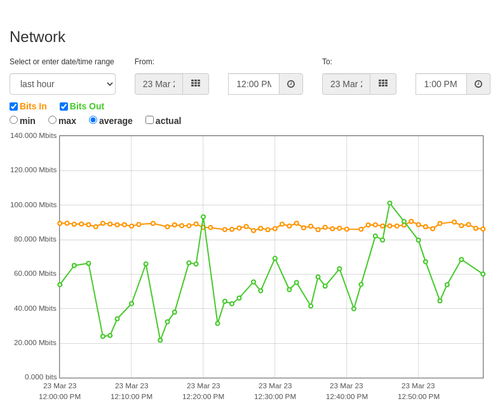Click the 'Bits Out' green label

click(x=87, y=106)
